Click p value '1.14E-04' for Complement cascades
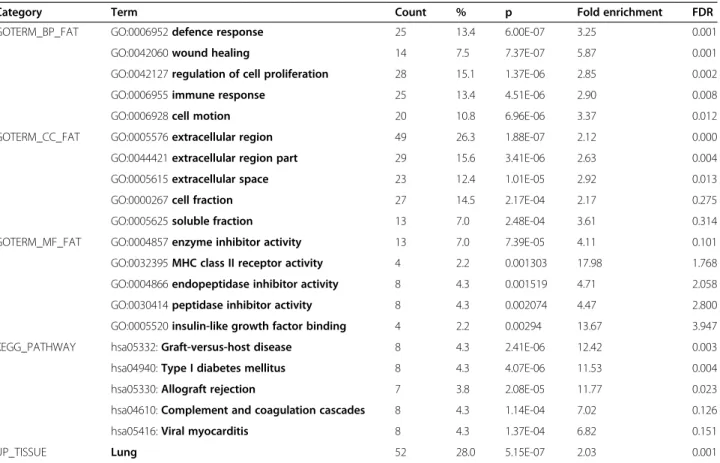Image resolution: width=720 pixels, height=463 pixels. pyautogui.click(x=525, y=410)
